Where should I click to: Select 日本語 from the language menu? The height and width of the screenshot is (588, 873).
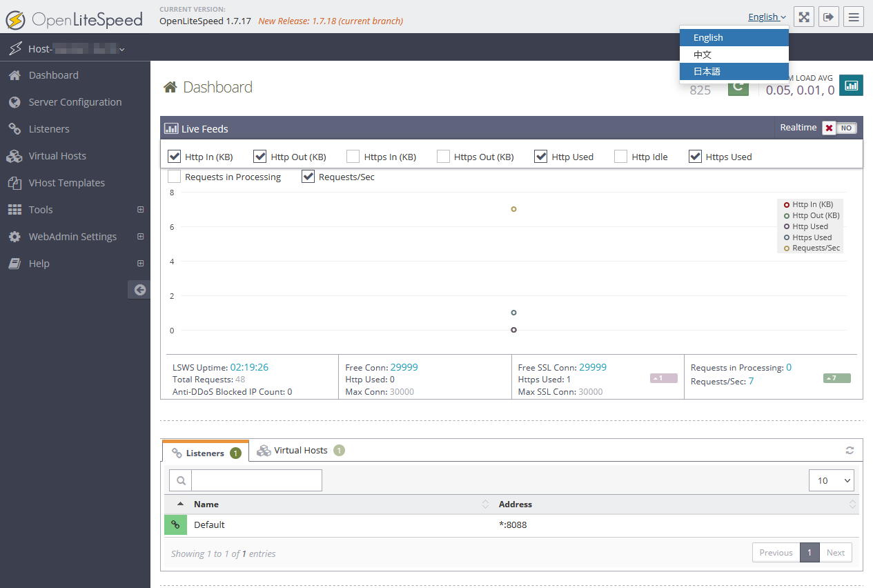coord(734,71)
